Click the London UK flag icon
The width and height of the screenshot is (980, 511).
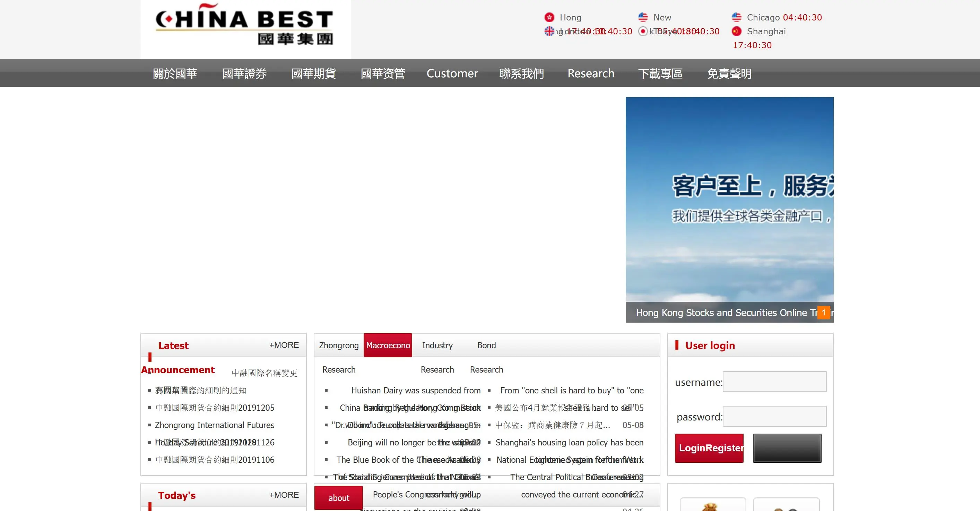549,31
